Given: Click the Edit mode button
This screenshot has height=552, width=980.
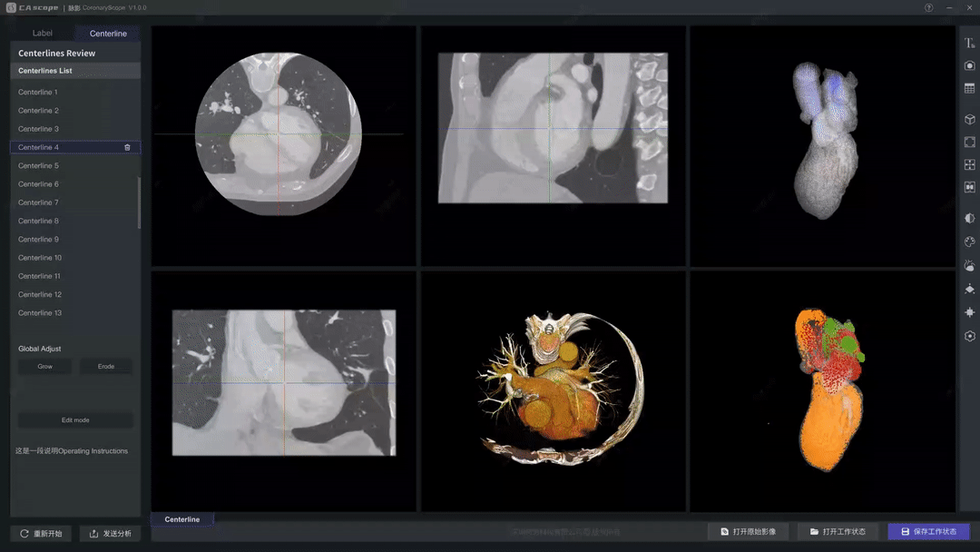Looking at the screenshot, I should pyautogui.click(x=75, y=420).
